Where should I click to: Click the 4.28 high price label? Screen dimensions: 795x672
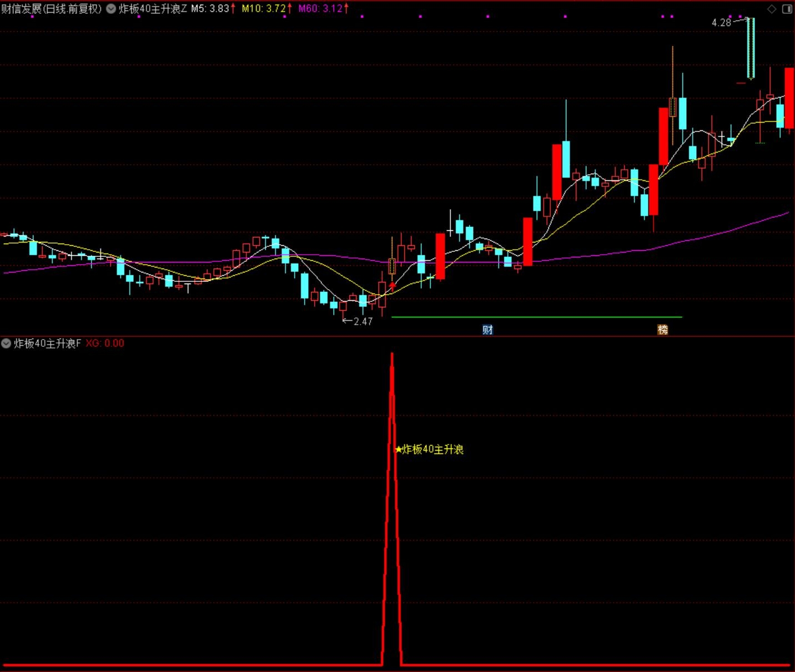721,23
